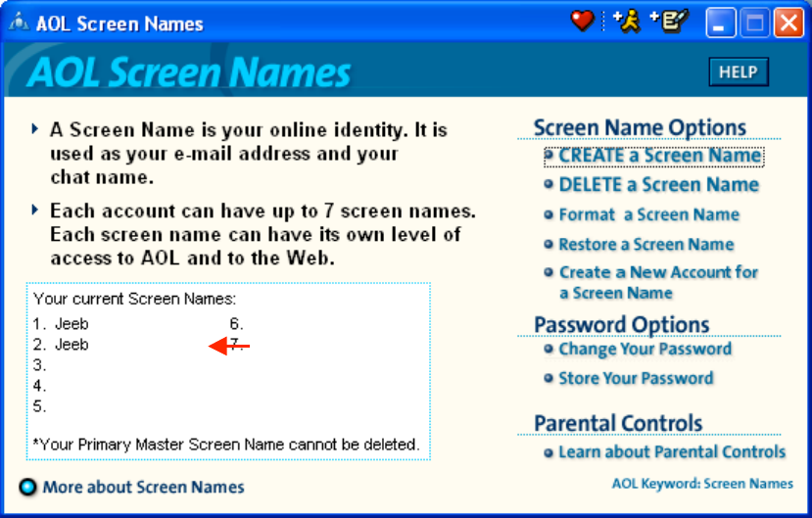The width and height of the screenshot is (812, 518).
Task: Minimize the AOL Screen Names window
Action: [720, 23]
